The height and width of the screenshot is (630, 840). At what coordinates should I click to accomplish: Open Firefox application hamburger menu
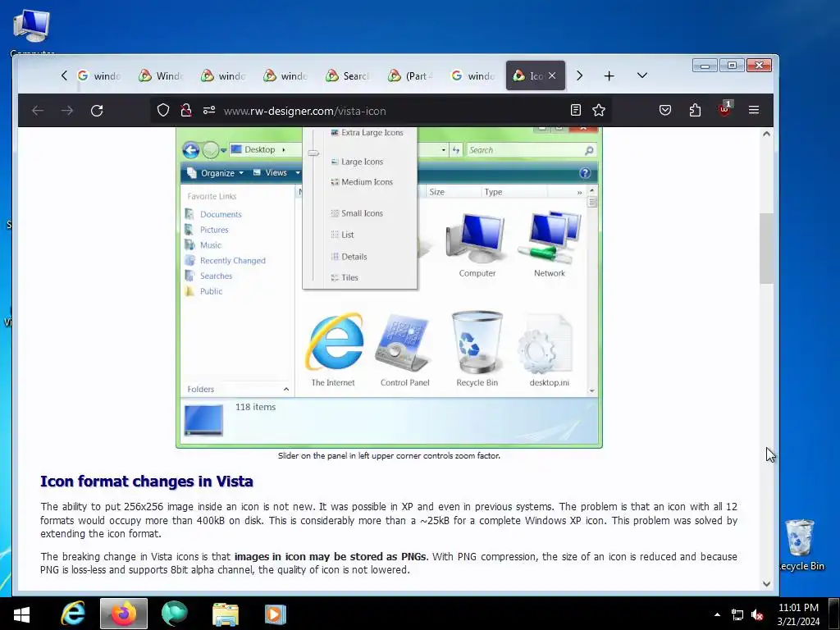tap(754, 110)
